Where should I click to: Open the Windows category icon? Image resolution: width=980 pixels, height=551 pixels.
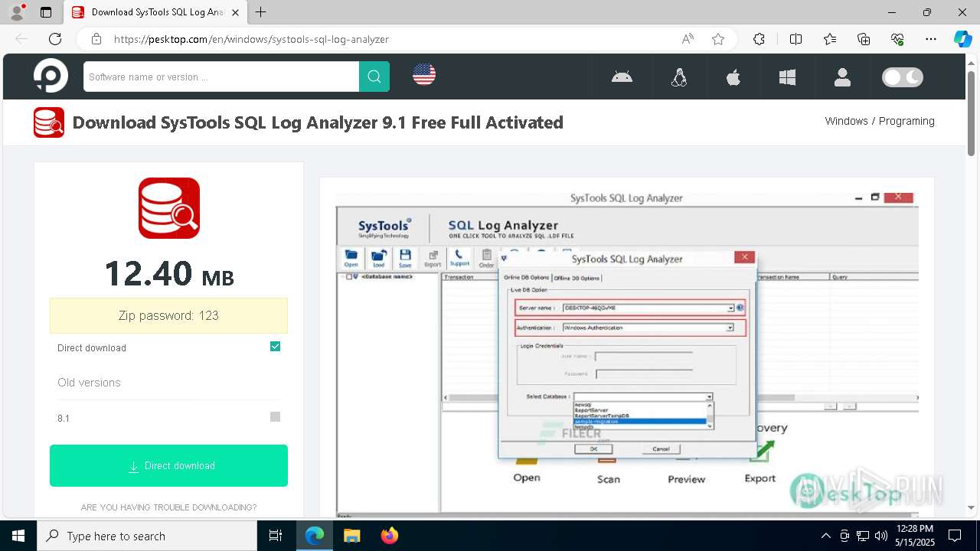787,77
